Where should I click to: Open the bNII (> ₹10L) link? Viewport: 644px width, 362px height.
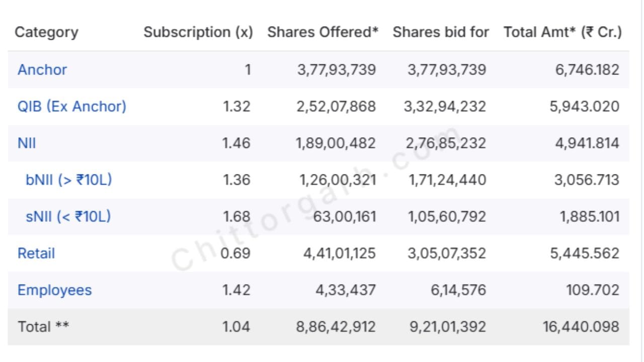click(68, 180)
